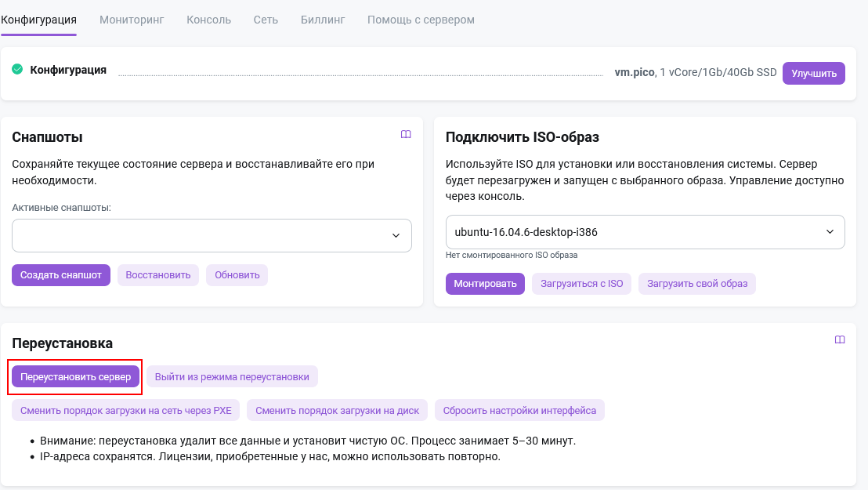Switch to the Мониторинг tab
The height and width of the screenshot is (490, 868).
point(132,20)
